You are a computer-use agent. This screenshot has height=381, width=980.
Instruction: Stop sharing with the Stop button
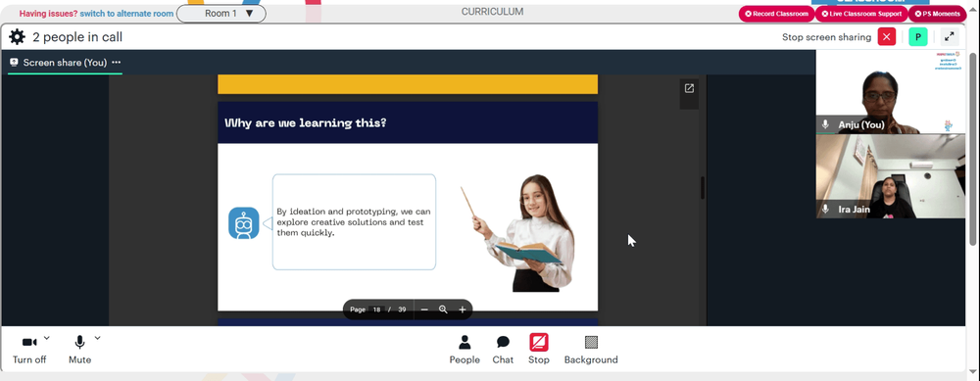click(x=539, y=349)
